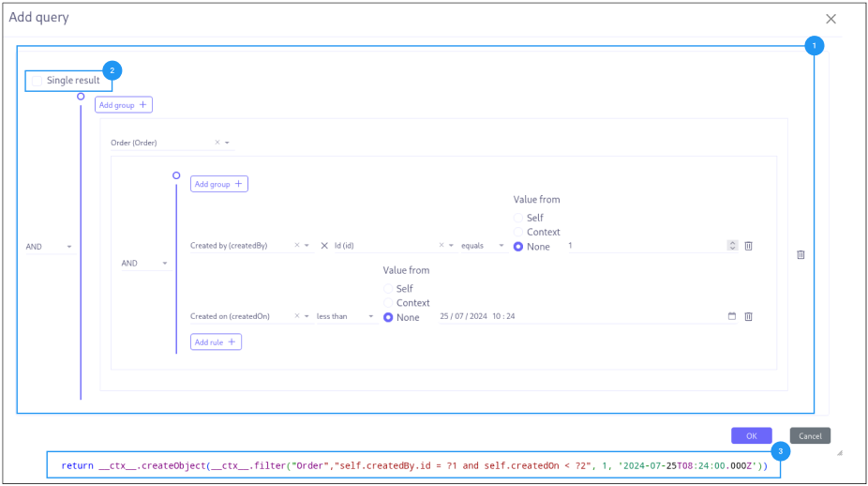
Task: Clear the Order (Order) model selection
Action: point(217,143)
